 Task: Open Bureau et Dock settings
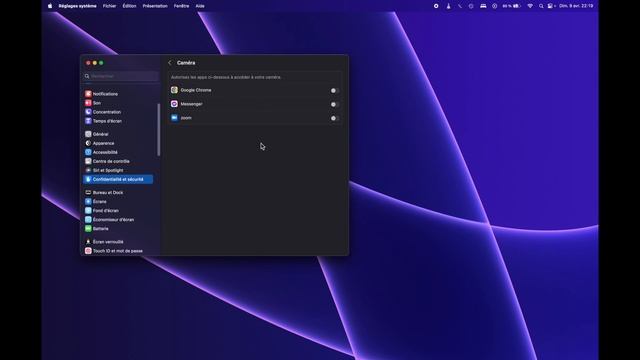click(118, 193)
